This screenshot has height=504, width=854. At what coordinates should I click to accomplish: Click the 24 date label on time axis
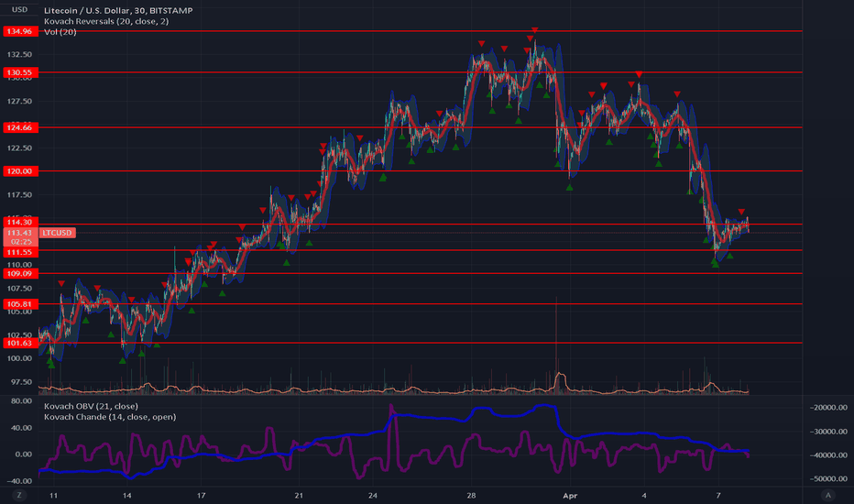coord(373,495)
